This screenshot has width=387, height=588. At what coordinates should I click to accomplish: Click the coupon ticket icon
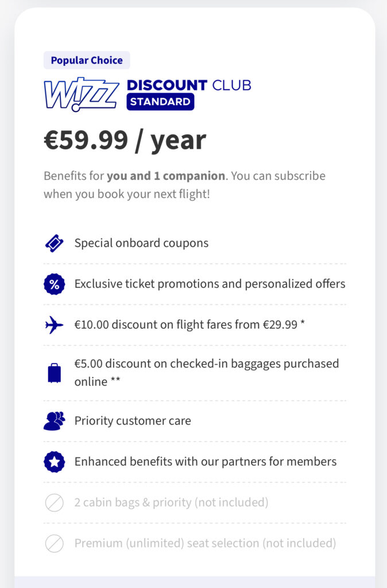point(55,243)
